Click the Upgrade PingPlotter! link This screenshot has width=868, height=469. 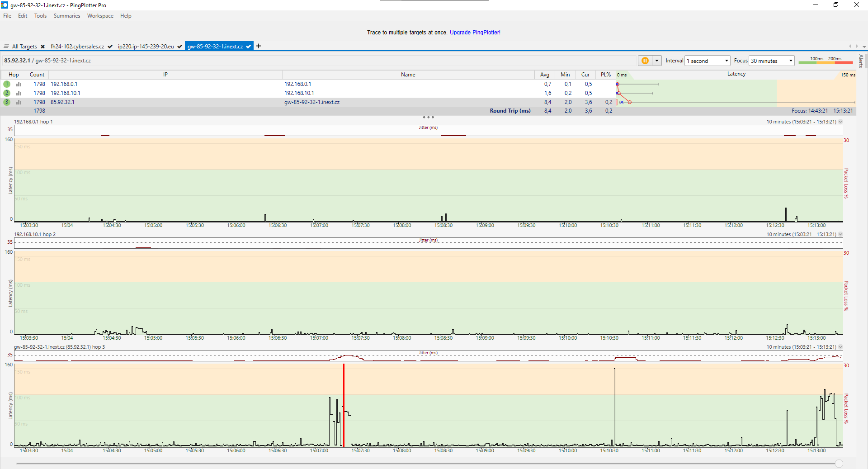(475, 33)
